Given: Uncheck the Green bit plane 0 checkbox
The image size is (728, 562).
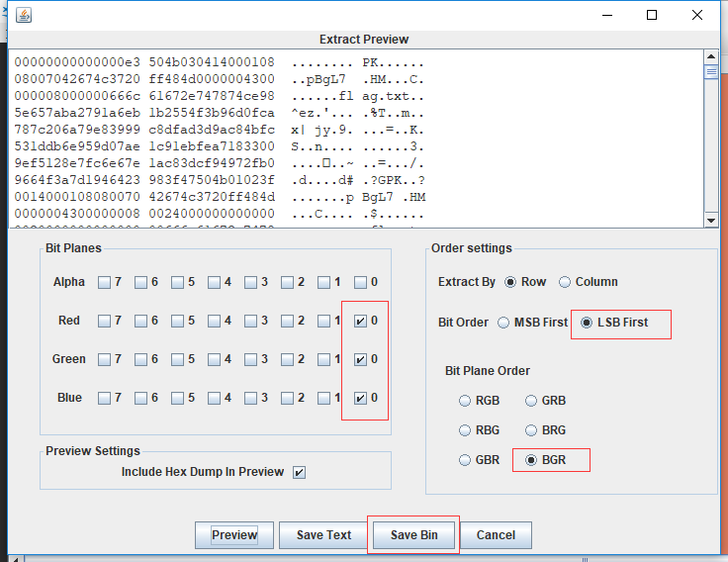Looking at the screenshot, I should click(361, 359).
